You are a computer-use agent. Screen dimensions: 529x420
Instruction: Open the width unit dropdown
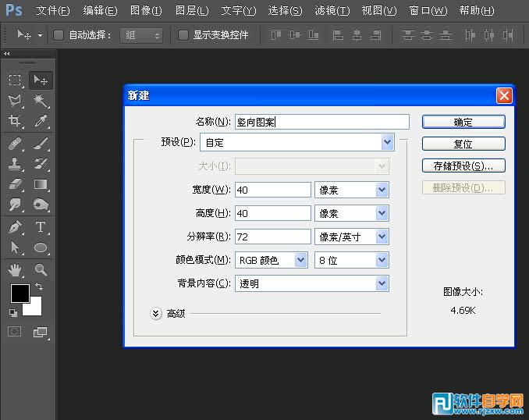click(x=382, y=190)
